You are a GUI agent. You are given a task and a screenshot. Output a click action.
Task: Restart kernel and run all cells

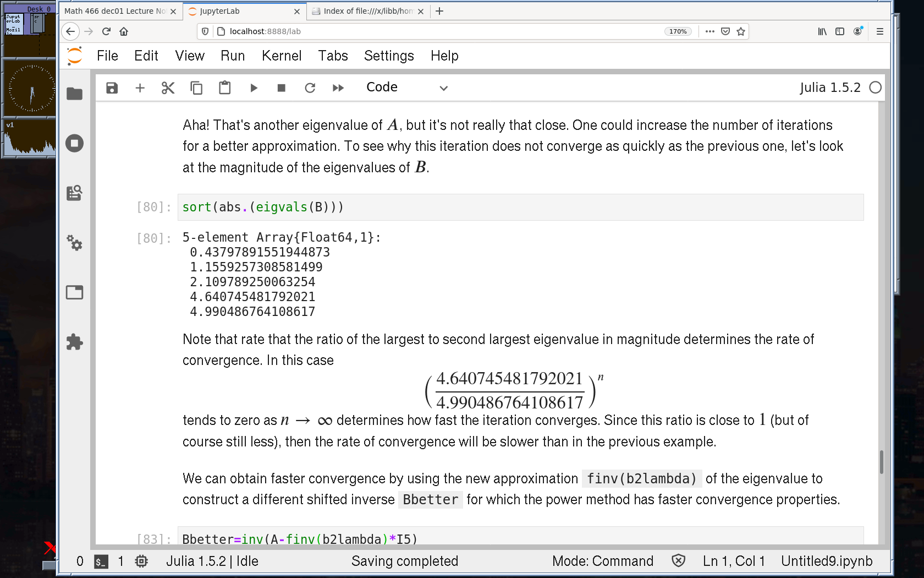[x=338, y=88]
